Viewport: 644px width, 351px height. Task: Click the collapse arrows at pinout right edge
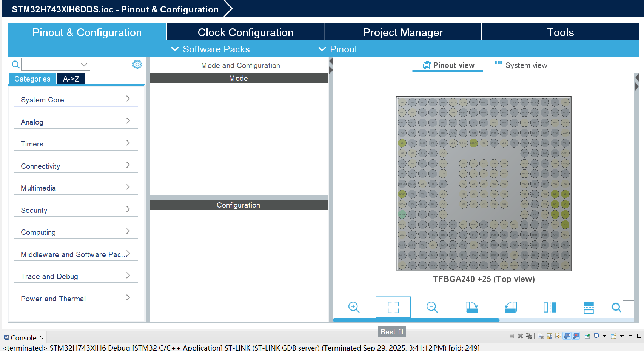(x=636, y=82)
